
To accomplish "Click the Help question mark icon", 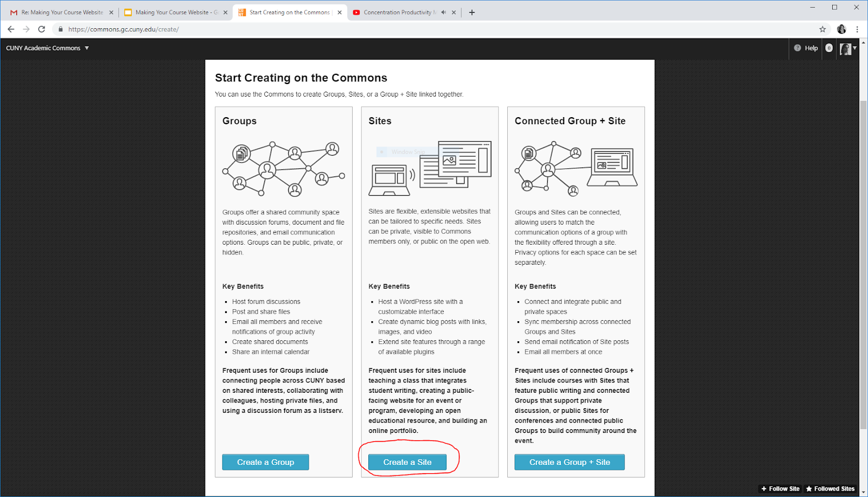I will point(797,48).
